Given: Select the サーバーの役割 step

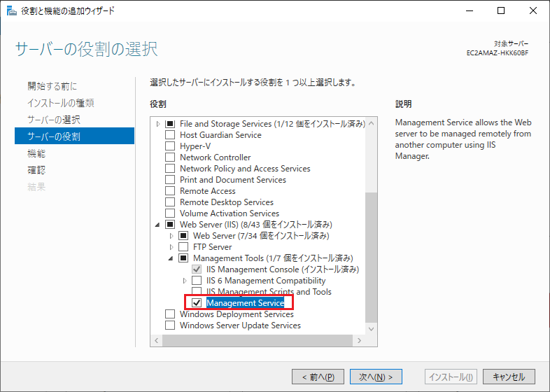Looking at the screenshot, I should pos(74,136).
